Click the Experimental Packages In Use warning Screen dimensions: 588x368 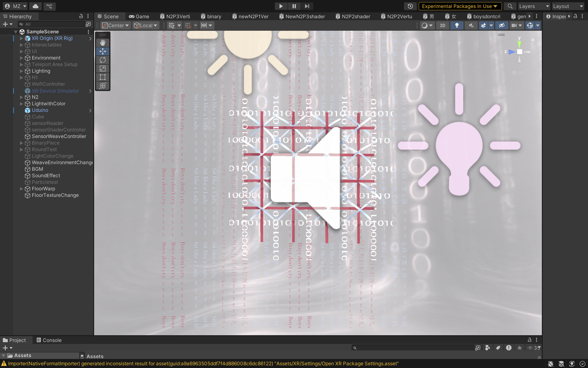[x=460, y=6]
